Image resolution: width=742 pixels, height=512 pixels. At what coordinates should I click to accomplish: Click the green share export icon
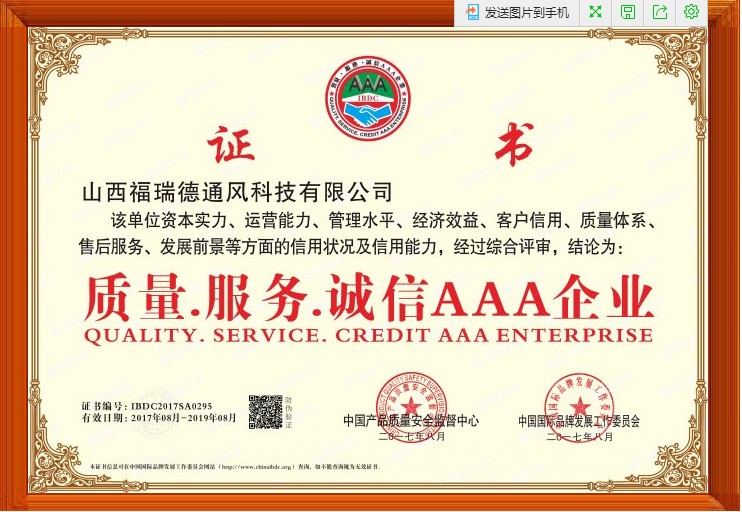[x=660, y=12]
